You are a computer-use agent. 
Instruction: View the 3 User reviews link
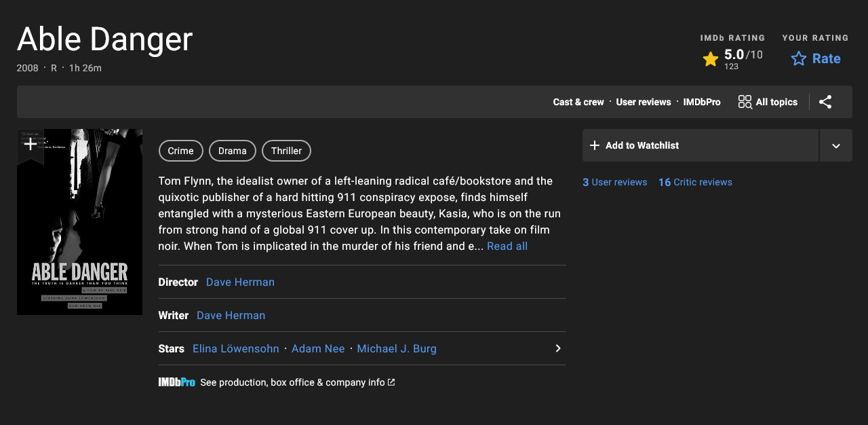615,182
